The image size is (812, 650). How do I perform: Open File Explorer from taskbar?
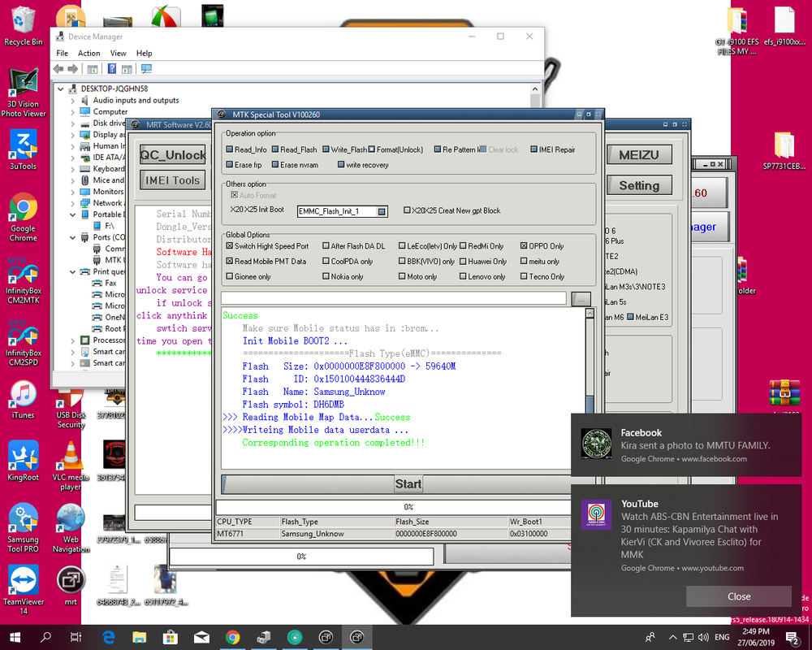pos(139,637)
